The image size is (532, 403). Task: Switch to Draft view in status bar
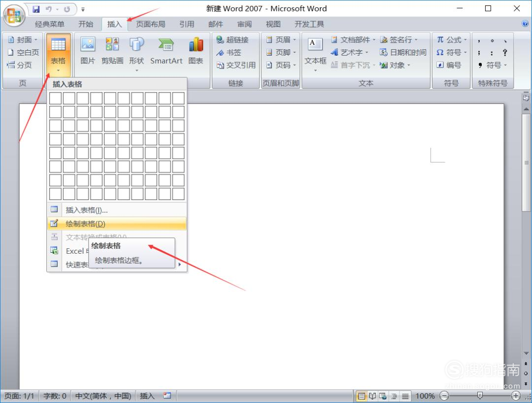405,396
